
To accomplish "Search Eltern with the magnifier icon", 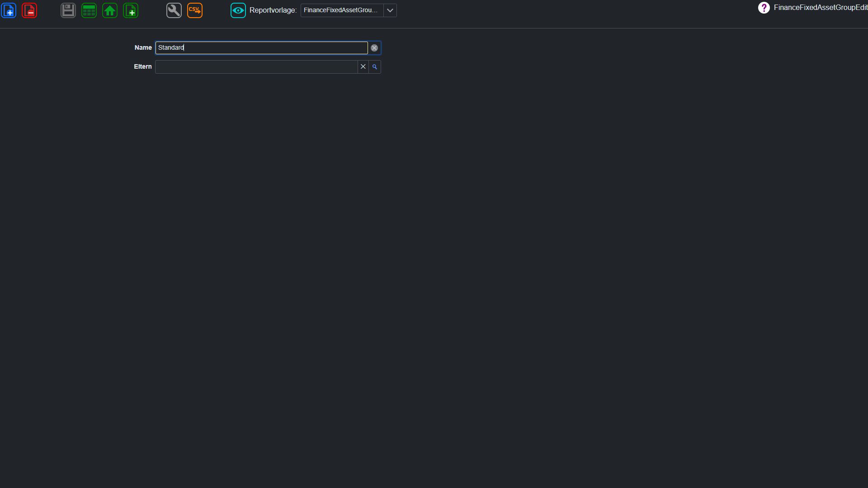I will point(375,67).
